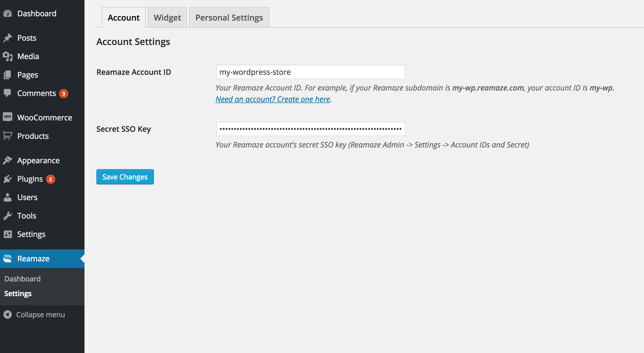The width and height of the screenshot is (644, 353).
Task: Follow the 'Need an account? Create one here' link
Action: pyautogui.click(x=273, y=99)
